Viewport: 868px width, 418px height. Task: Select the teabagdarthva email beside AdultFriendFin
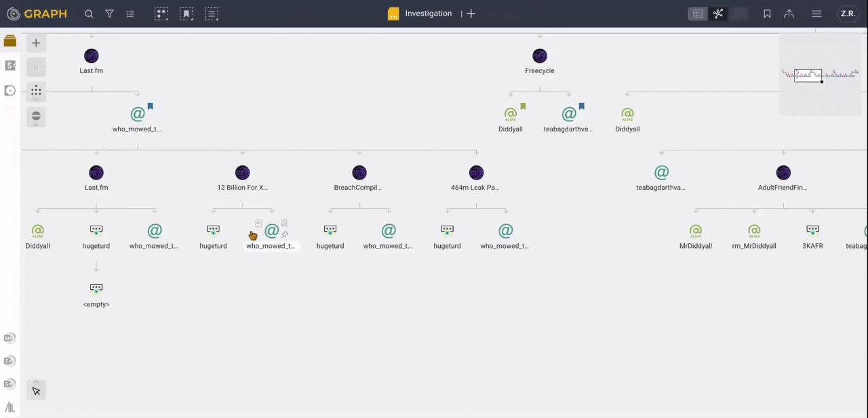661,173
